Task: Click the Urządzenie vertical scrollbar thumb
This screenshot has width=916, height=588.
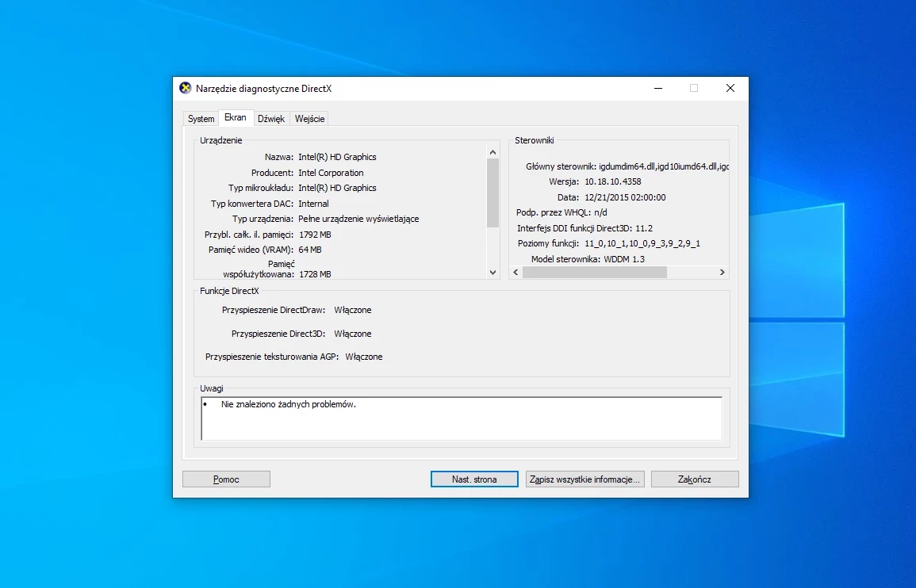Action: pos(493,193)
